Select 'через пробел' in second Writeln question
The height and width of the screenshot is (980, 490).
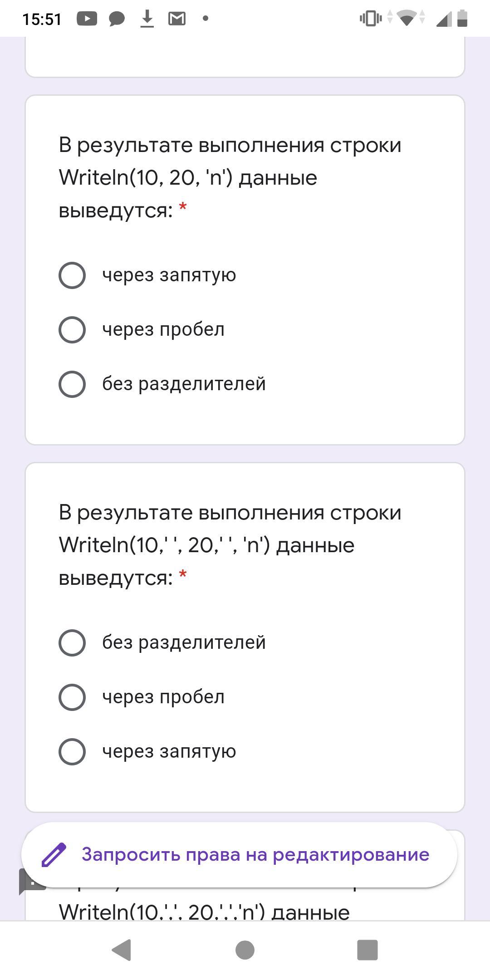click(72, 697)
